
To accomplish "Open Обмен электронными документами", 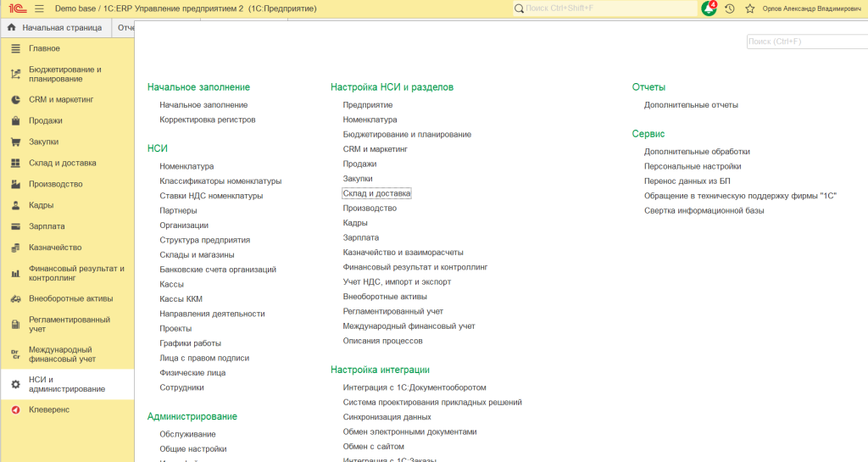I will 409,431.
